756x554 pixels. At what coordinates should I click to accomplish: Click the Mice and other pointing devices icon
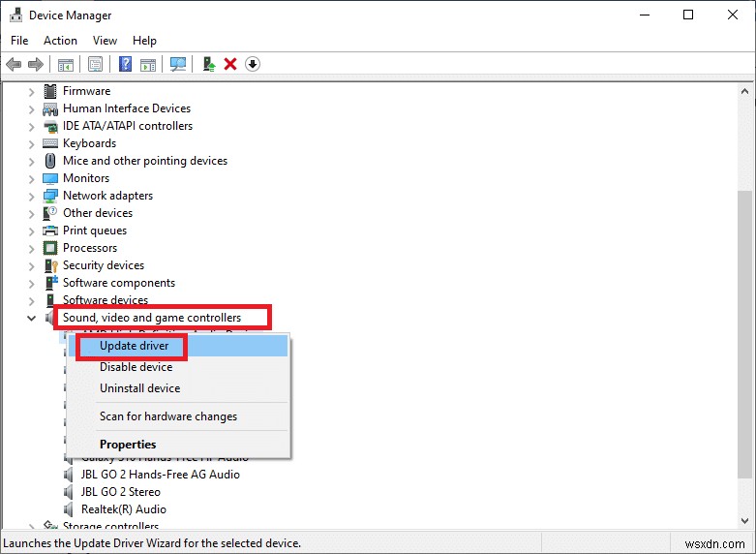click(x=50, y=161)
